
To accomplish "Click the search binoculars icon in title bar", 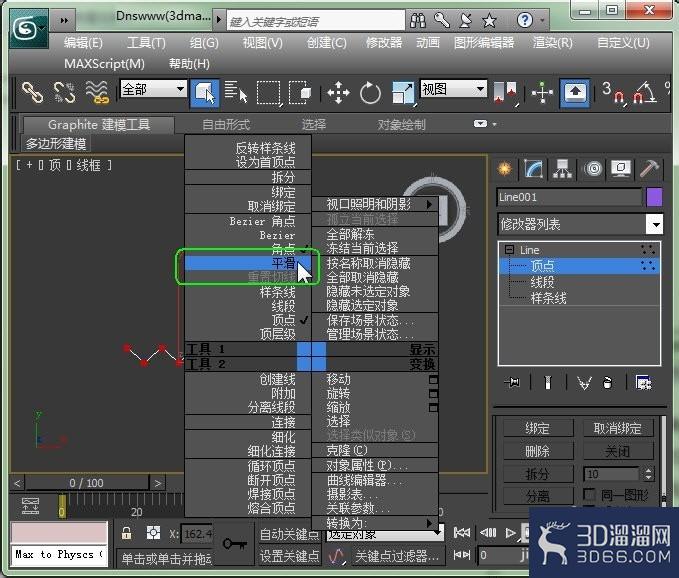I will 418,20.
